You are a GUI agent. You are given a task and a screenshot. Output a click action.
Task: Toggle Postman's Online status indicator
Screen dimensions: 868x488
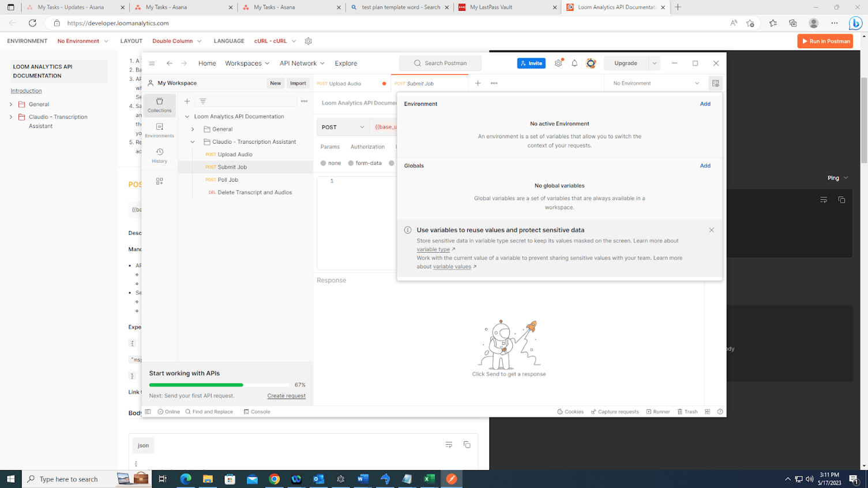click(167, 411)
